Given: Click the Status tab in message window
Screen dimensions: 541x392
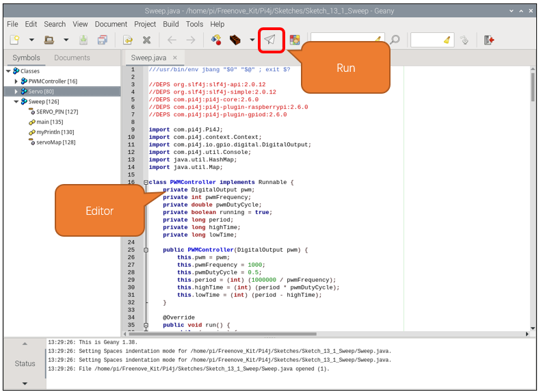Looking at the screenshot, I should pos(25,363).
